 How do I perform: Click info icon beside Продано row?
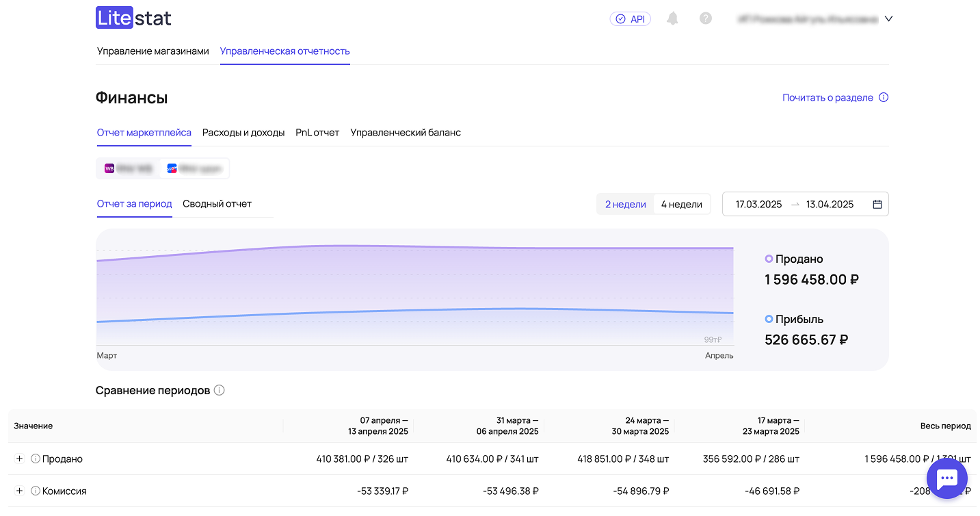pyautogui.click(x=36, y=459)
